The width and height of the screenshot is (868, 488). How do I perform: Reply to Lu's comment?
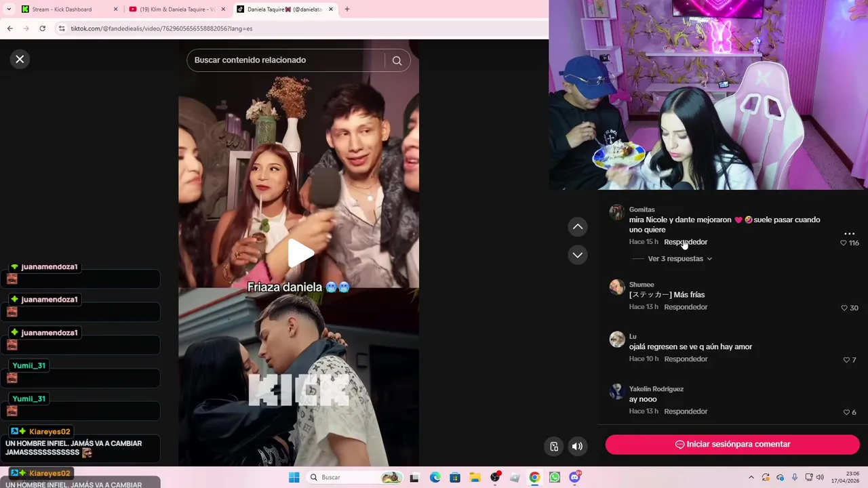686,359
